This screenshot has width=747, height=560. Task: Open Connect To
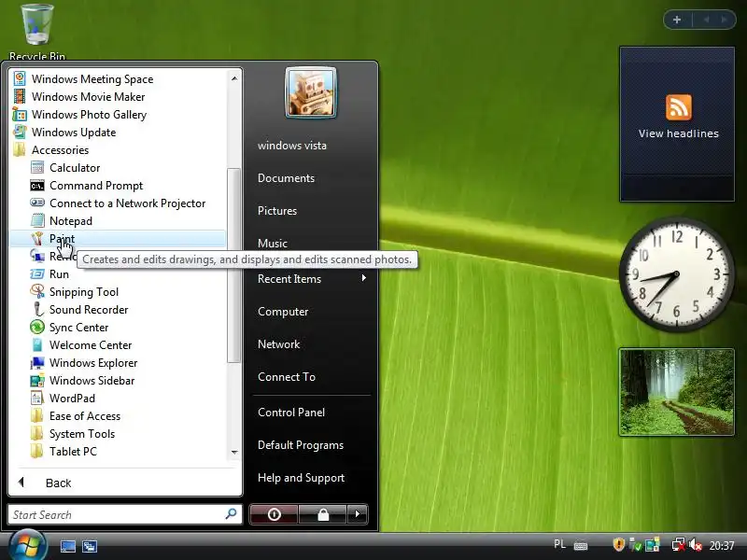click(x=287, y=377)
